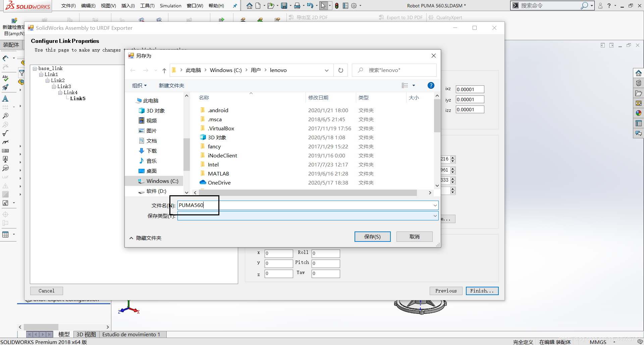Open the 工具(T) menu
The width and height of the screenshot is (644, 345).
coord(147,6)
